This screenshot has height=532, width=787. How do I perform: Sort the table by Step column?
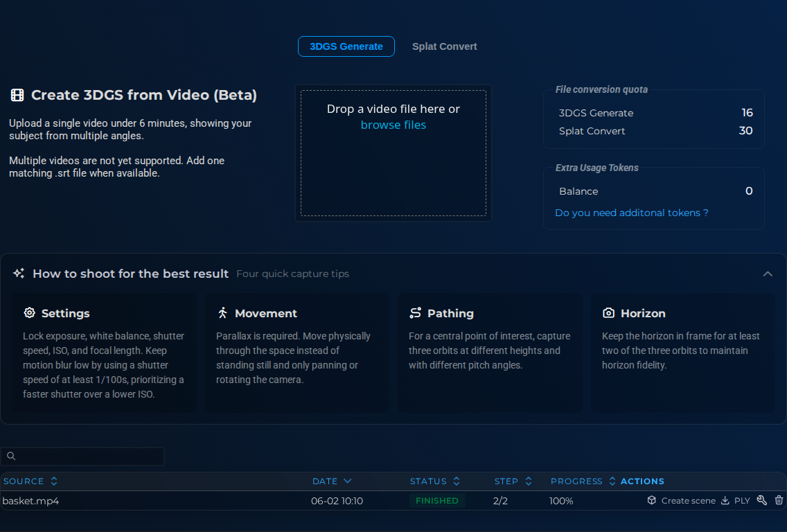pos(513,481)
